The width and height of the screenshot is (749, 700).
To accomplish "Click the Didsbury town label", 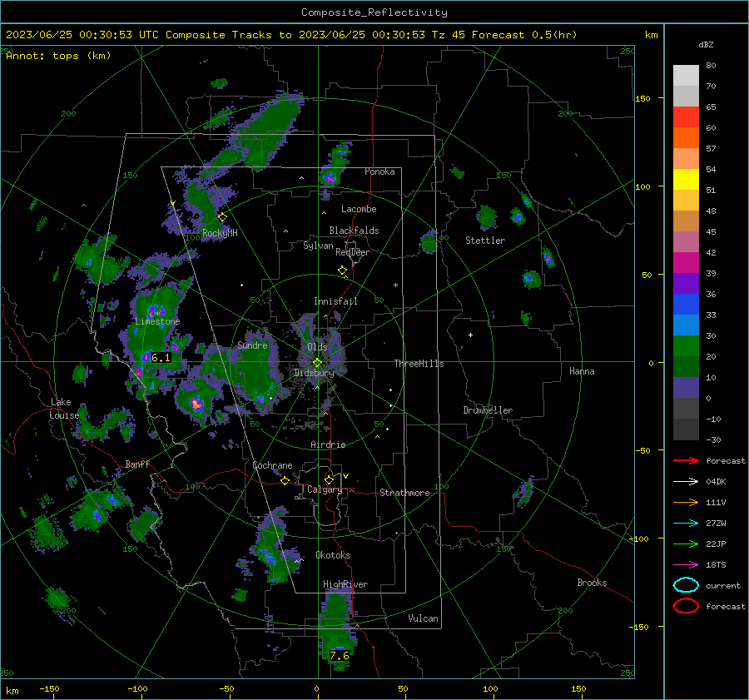I will (314, 373).
